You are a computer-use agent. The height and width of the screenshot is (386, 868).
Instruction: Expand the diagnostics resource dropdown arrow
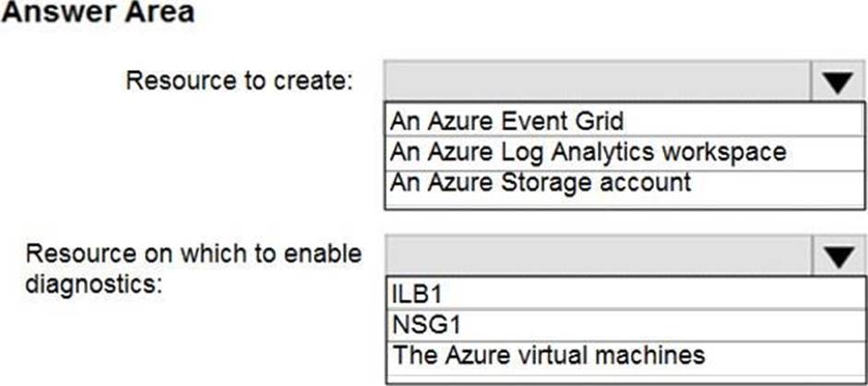[838, 255]
